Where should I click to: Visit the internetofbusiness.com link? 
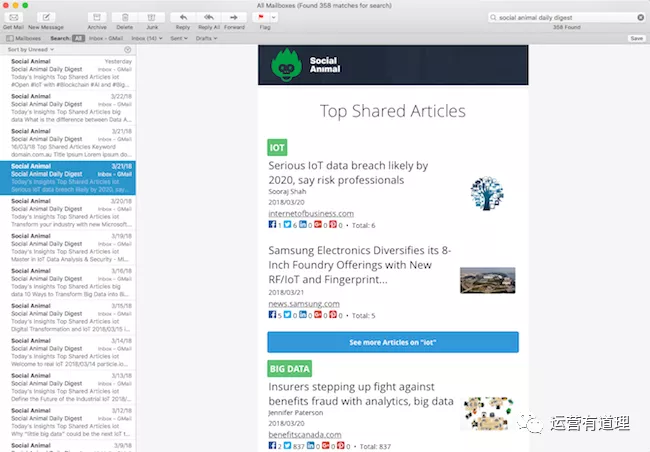pyautogui.click(x=311, y=213)
